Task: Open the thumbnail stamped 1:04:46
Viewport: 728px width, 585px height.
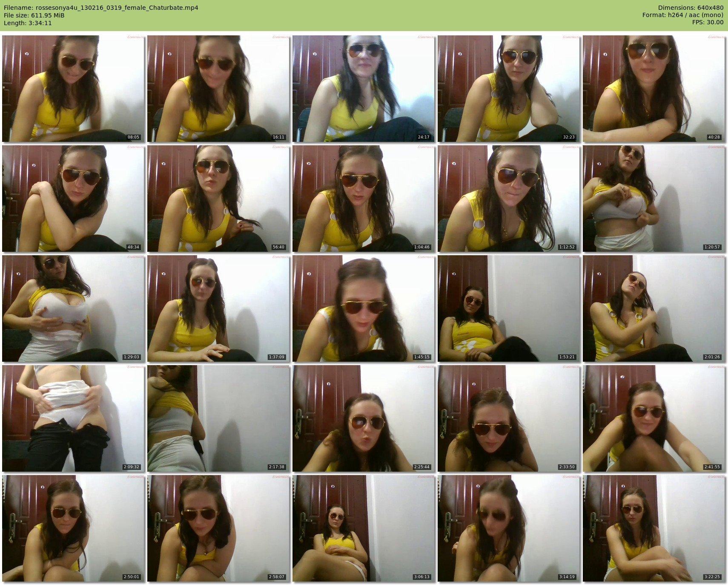Action: tap(364, 199)
